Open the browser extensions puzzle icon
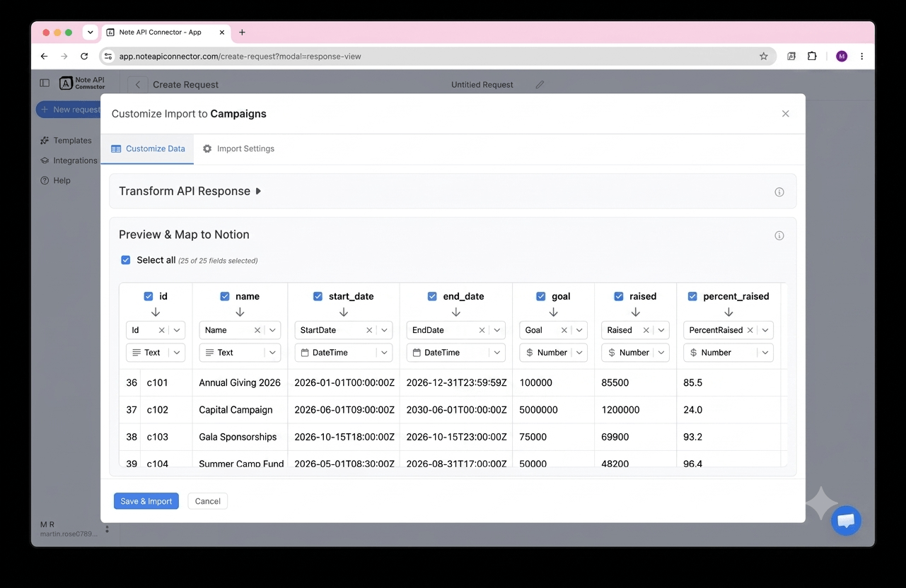 pos(812,57)
